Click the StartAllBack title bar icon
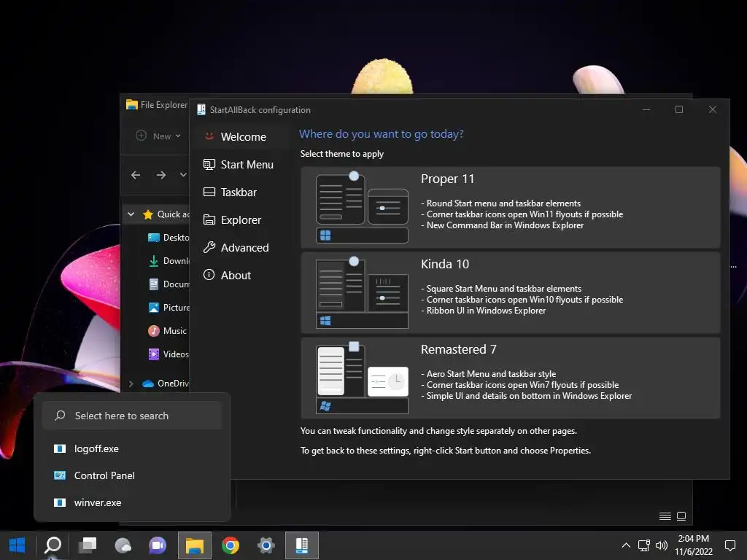 tap(201, 109)
